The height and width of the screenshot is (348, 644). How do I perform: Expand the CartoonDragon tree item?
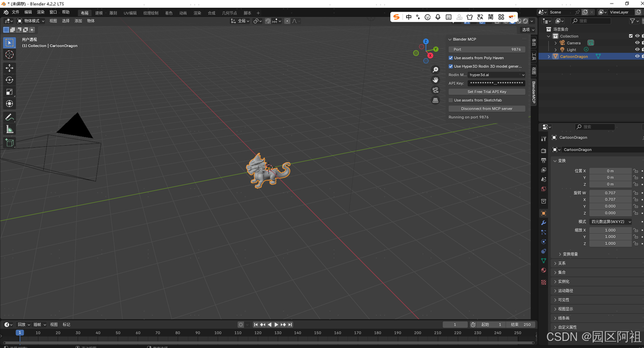(x=549, y=56)
